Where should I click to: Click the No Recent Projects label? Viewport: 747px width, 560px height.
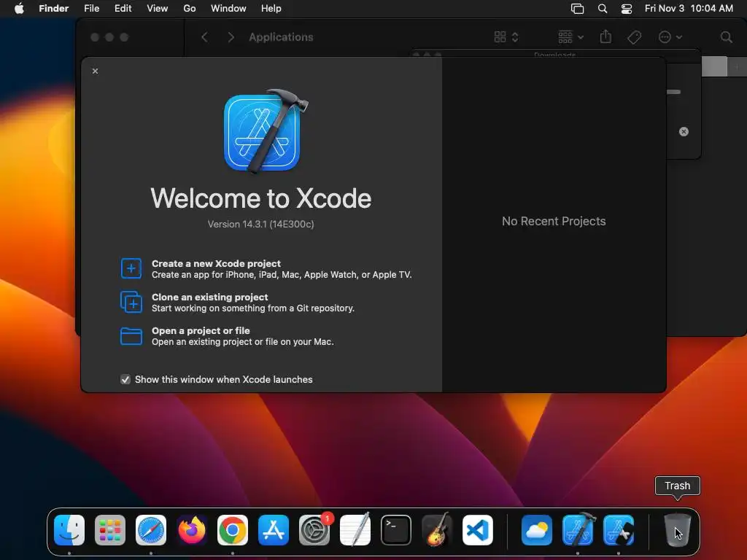[x=554, y=221]
